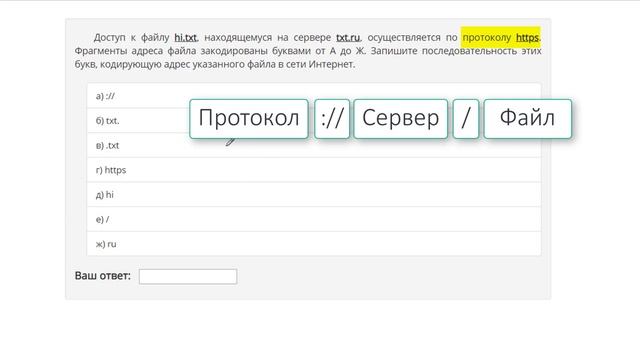The height and width of the screenshot is (360, 640).
Task: Click the 'Протокол' card
Action: click(x=249, y=118)
